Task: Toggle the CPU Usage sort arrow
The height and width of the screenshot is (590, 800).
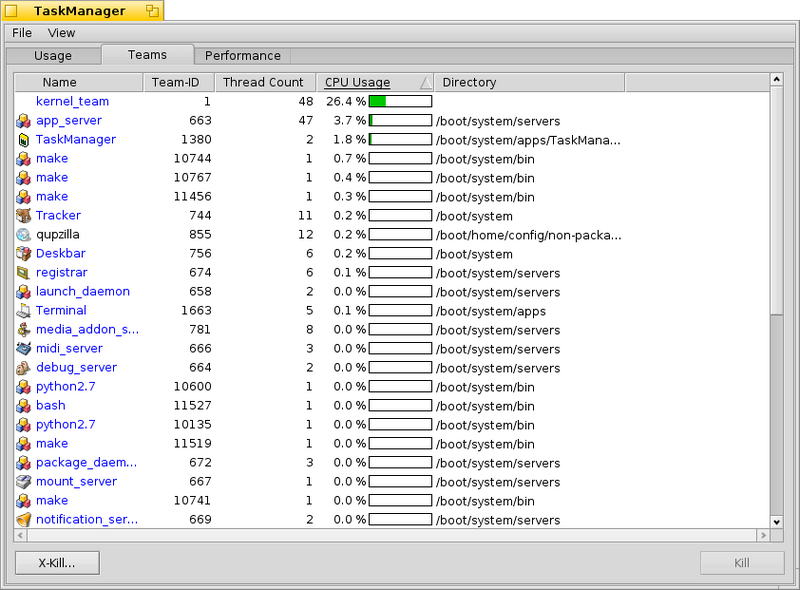Action: 426,83
